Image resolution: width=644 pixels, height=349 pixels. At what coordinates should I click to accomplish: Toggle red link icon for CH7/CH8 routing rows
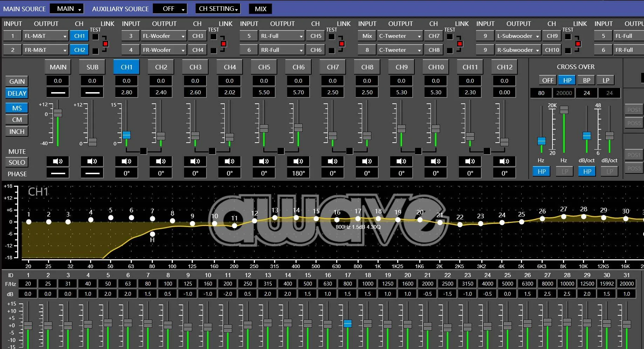pos(460,44)
